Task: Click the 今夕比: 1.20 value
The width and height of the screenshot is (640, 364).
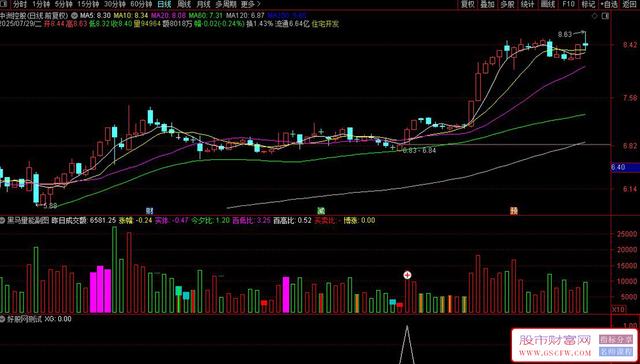Action: [211, 221]
